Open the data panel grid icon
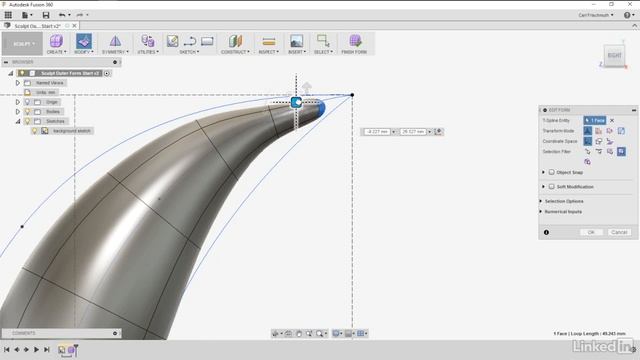This screenshot has width=640, height=360. tap(8, 15)
